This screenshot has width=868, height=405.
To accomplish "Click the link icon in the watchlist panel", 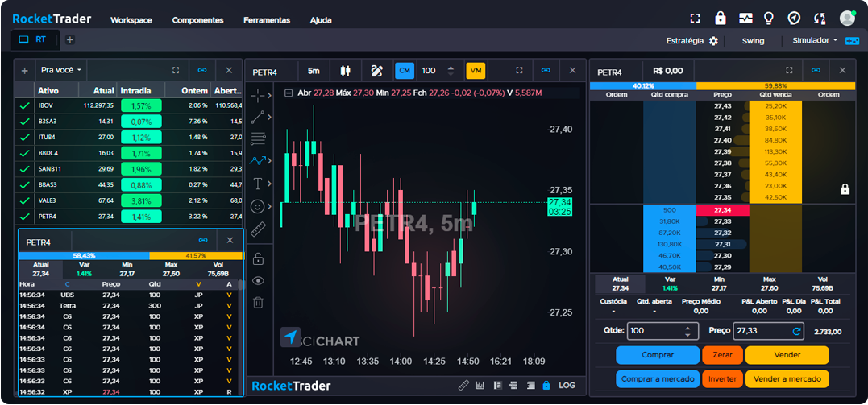I will [202, 70].
